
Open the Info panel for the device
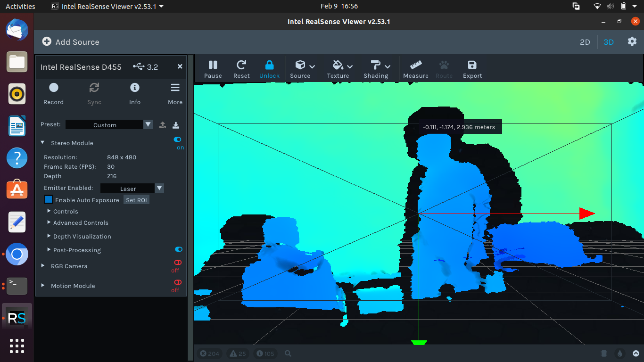pyautogui.click(x=135, y=87)
